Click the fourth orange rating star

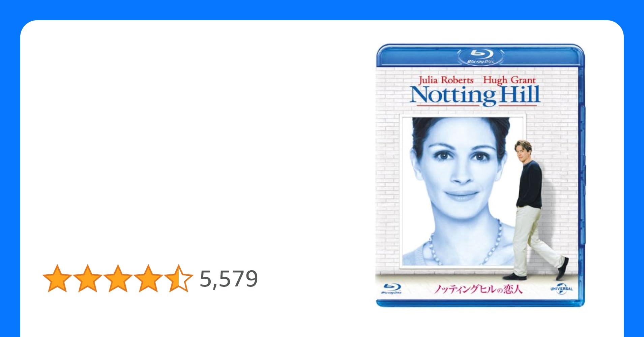(x=148, y=278)
